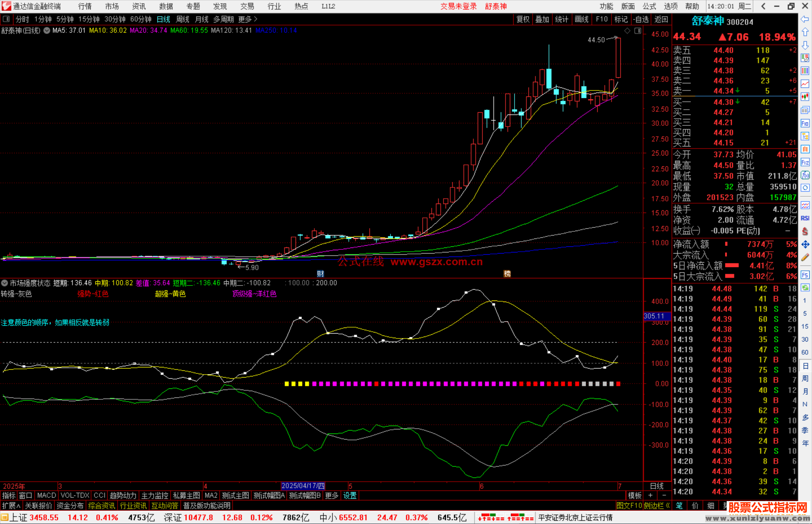Collapse the 侧边栏 sidebar toggle
The height and width of the screenshot is (524, 812).
click(x=657, y=506)
